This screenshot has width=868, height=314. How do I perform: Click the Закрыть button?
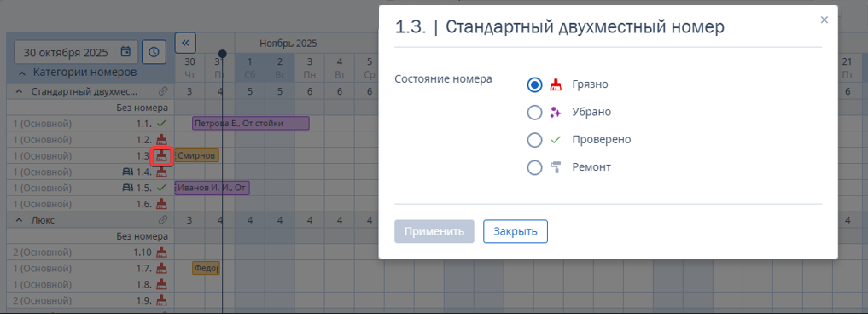click(516, 231)
